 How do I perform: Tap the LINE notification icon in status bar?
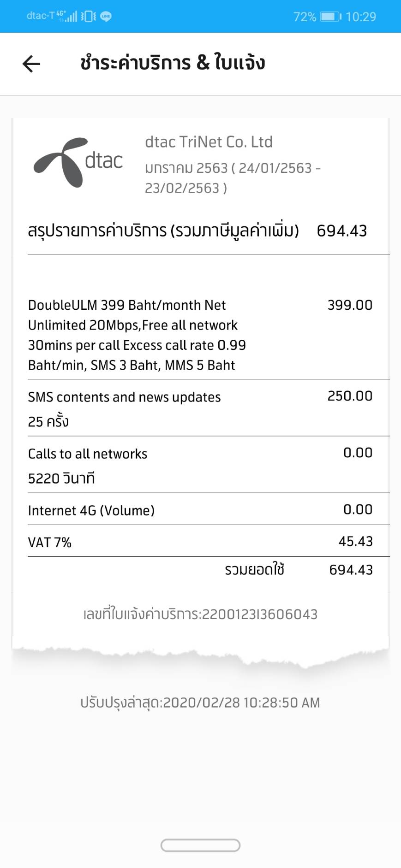(x=106, y=17)
